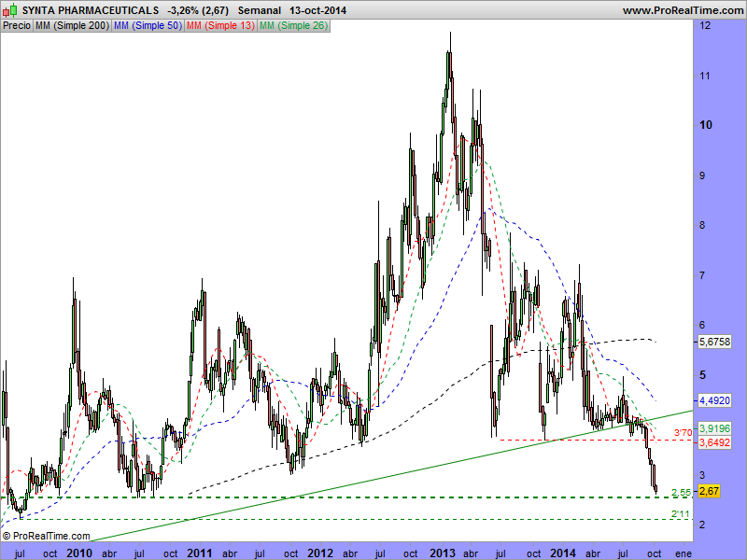Select the MM (Simple 200) indicator tab
This screenshot has width=747, height=560.
point(73,26)
